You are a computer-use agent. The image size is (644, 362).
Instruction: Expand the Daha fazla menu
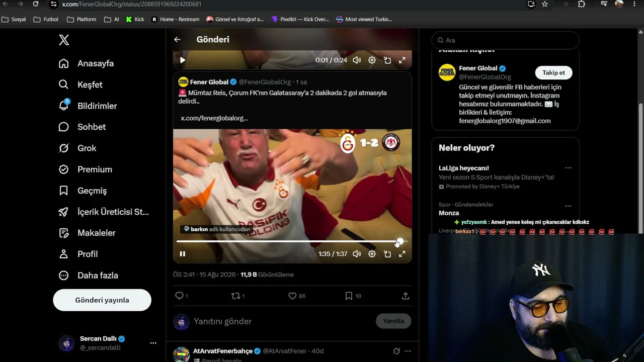[x=88, y=276]
